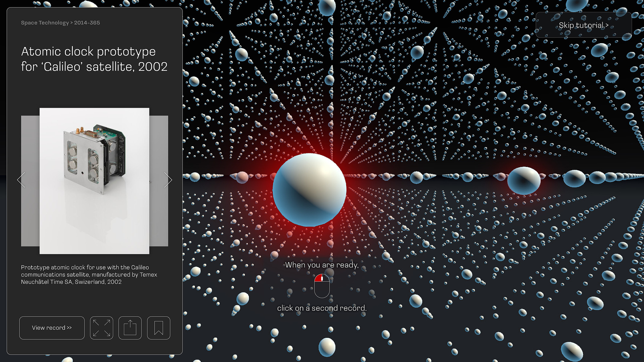Click the text 'When you are ready,'

coord(322,265)
